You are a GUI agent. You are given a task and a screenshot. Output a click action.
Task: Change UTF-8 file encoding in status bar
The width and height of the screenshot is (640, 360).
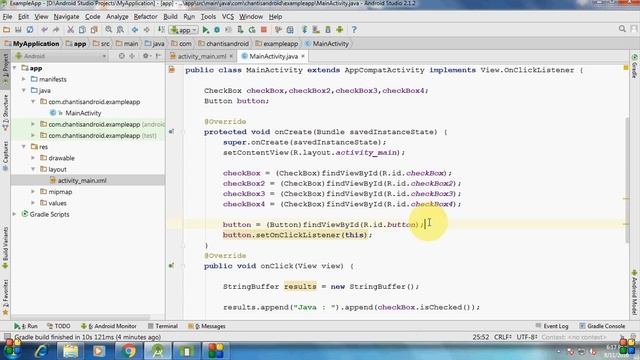pos(527,337)
